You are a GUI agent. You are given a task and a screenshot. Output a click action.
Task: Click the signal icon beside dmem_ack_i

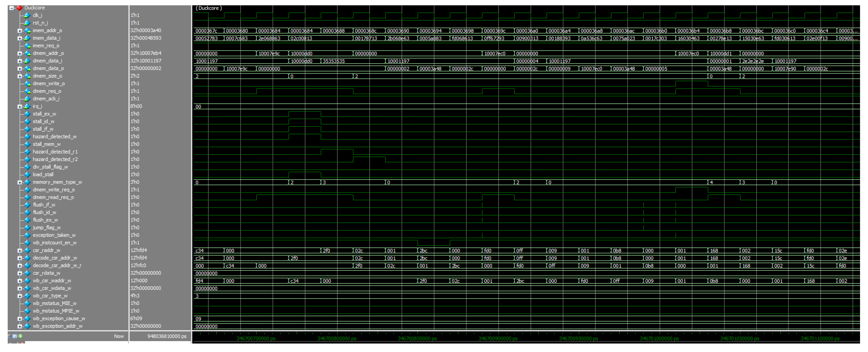27,99
